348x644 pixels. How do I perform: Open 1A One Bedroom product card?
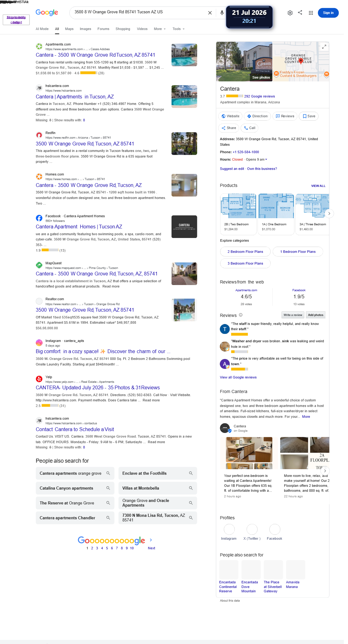coord(276,214)
